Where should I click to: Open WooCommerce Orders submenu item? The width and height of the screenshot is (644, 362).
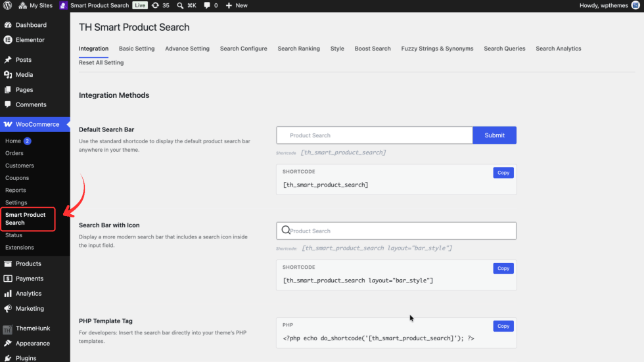tap(14, 153)
